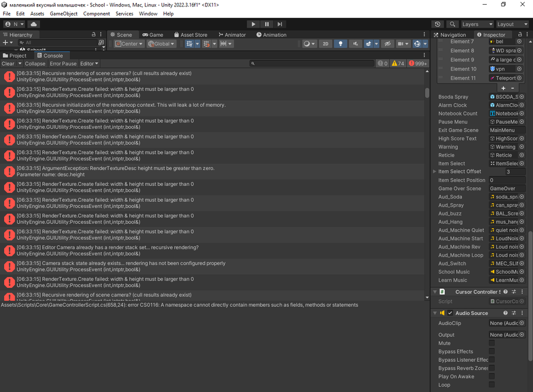Toggle Collapse in the Console

pos(35,63)
